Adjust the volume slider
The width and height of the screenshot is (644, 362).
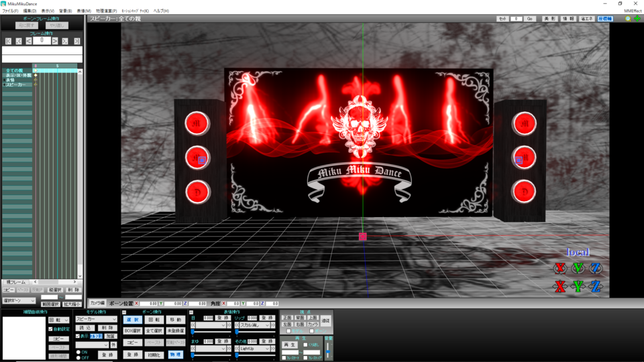click(x=328, y=351)
